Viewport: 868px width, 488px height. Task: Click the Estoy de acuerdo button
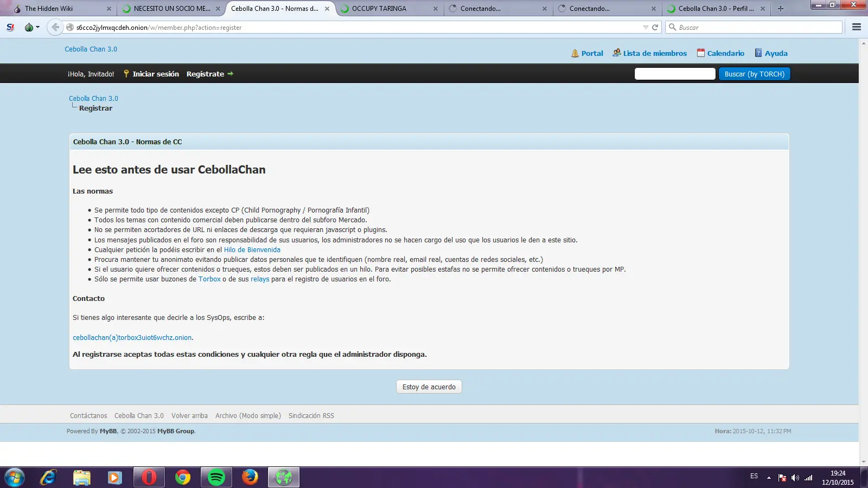point(429,387)
